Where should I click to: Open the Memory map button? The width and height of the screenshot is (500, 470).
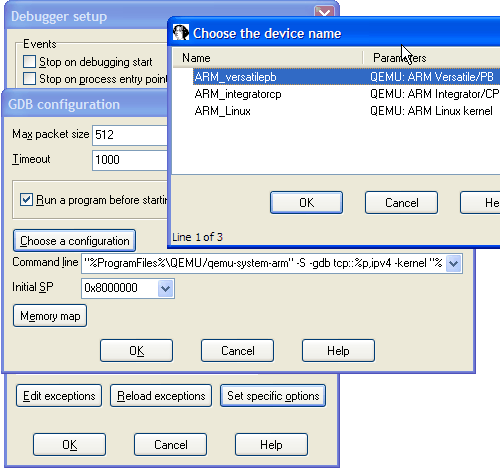tap(50, 316)
